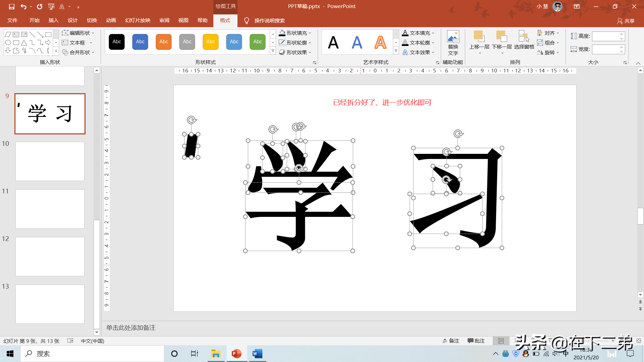644x362 pixels.
Task: Open Text Effects (文本效果) dropdown
Action: [x=418, y=52]
